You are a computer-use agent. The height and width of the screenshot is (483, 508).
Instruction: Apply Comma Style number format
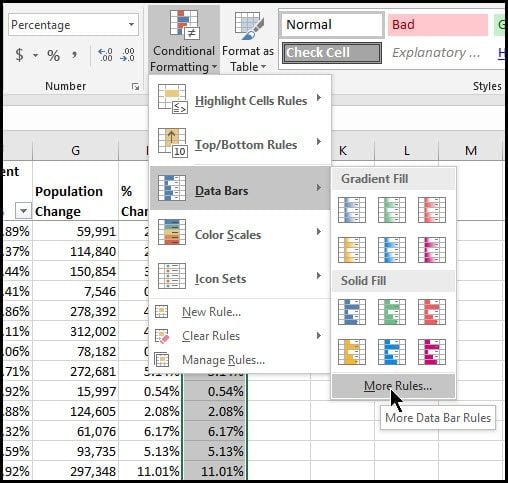[74, 55]
